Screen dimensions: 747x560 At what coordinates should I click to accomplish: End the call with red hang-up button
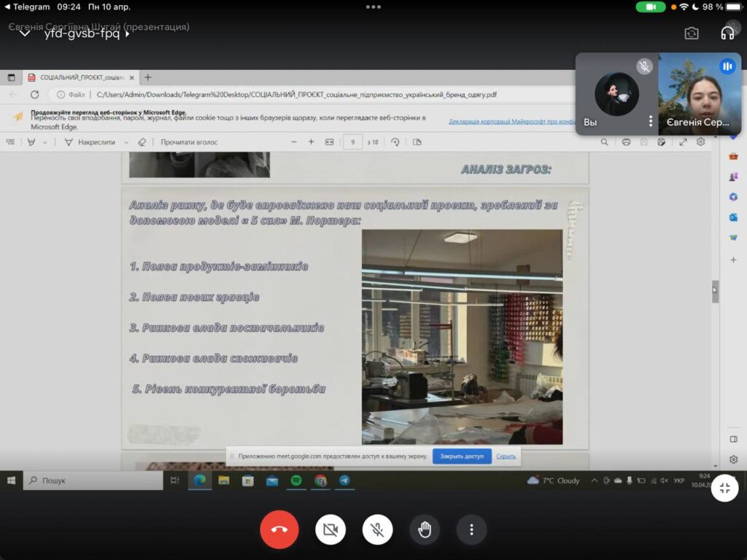coord(279,529)
